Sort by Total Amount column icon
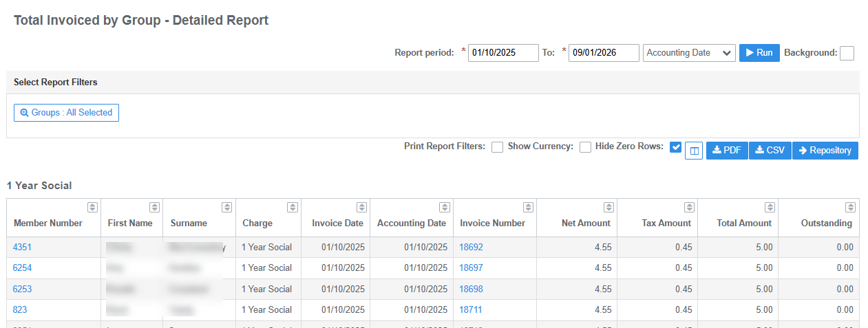This screenshot has height=328, width=868. tap(770, 207)
